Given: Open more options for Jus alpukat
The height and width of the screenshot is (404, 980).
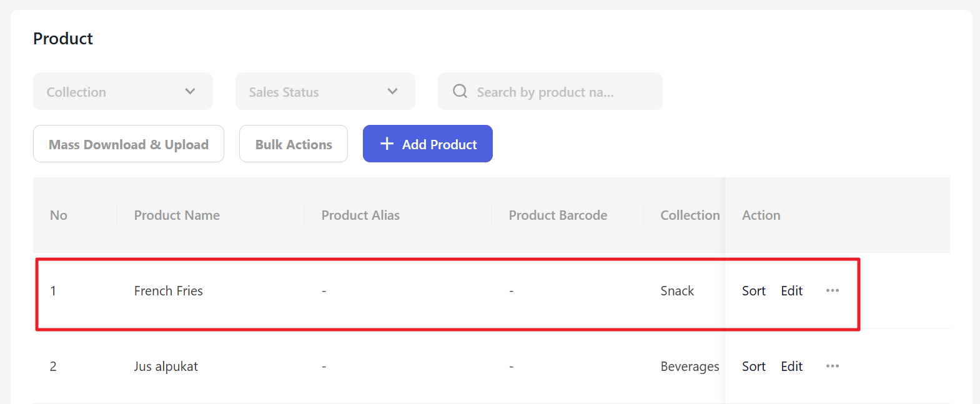Looking at the screenshot, I should (832, 366).
